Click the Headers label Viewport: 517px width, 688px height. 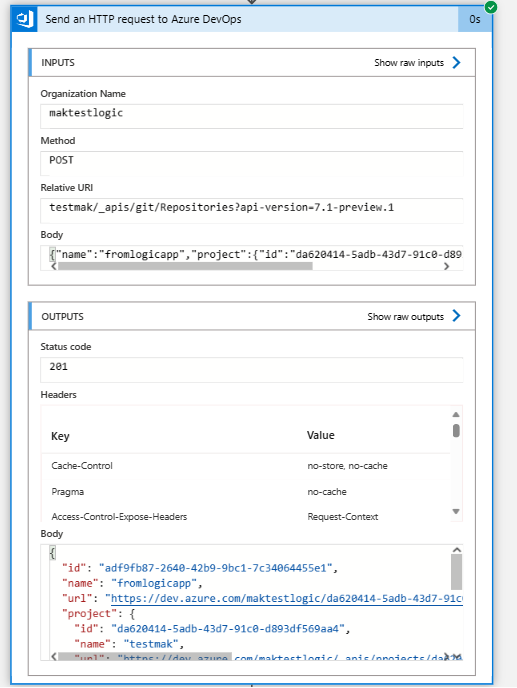(x=58, y=394)
